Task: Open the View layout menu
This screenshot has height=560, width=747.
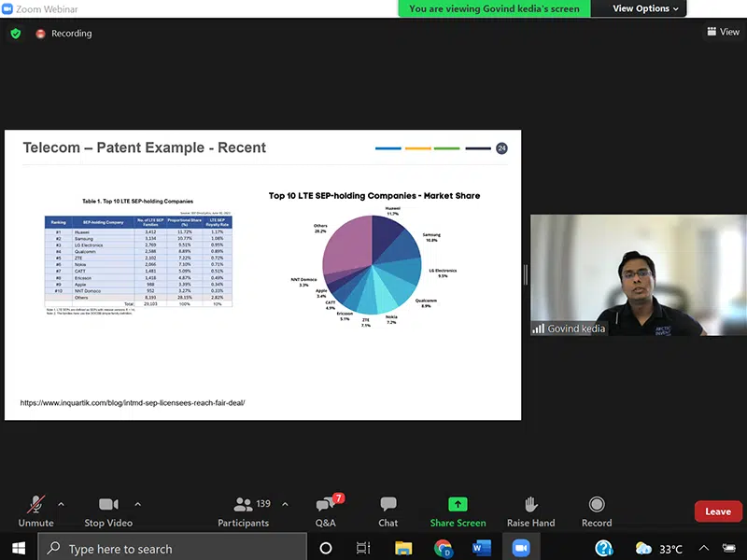Action: tap(723, 32)
